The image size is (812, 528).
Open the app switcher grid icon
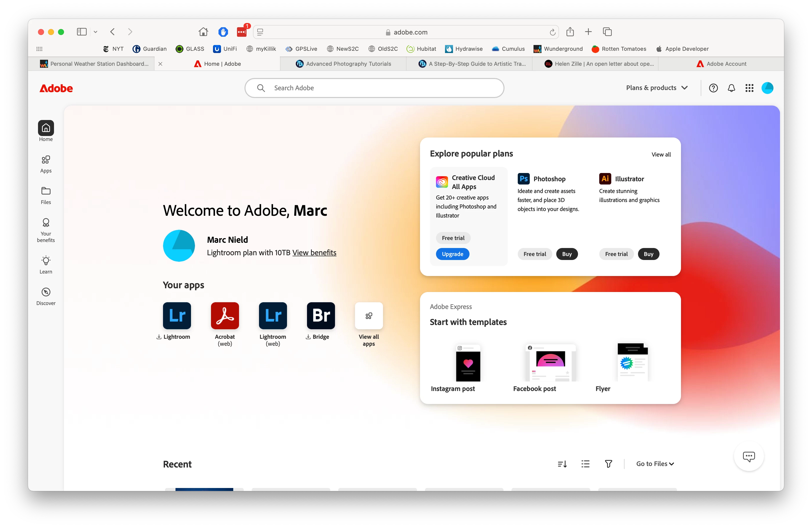click(x=749, y=88)
